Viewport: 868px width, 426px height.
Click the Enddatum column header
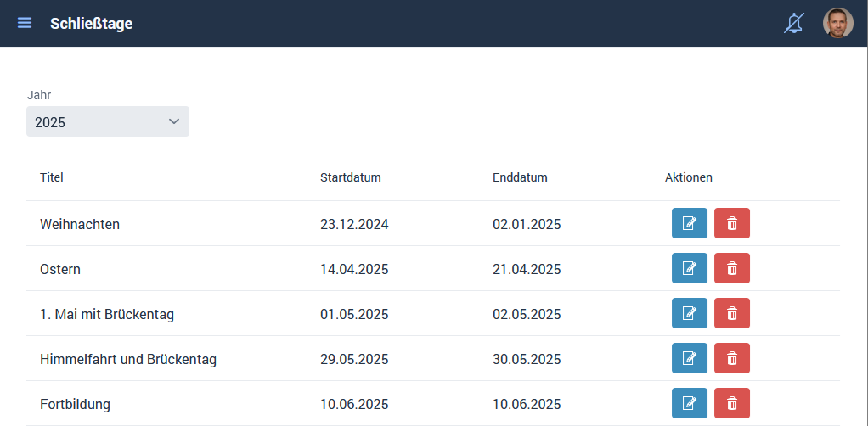[520, 177]
